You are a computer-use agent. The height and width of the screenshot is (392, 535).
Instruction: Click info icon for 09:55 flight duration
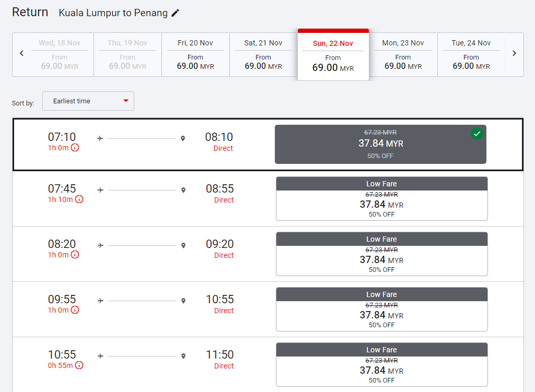tap(75, 310)
